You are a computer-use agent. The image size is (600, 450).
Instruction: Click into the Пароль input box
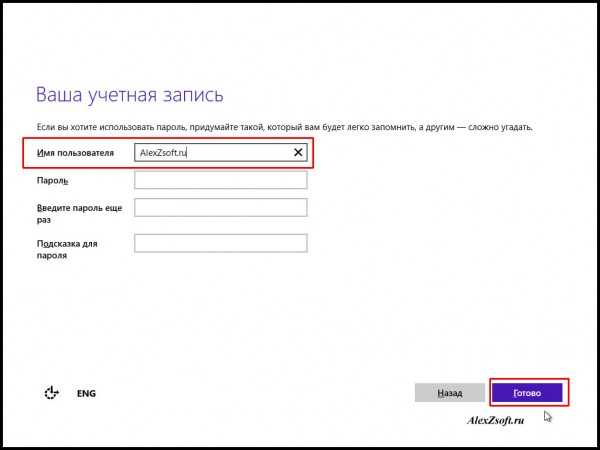220,180
